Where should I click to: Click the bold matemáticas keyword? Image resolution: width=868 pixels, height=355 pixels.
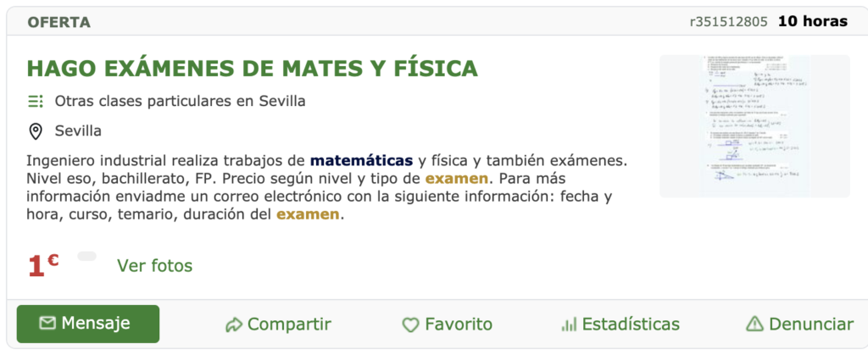(361, 161)
